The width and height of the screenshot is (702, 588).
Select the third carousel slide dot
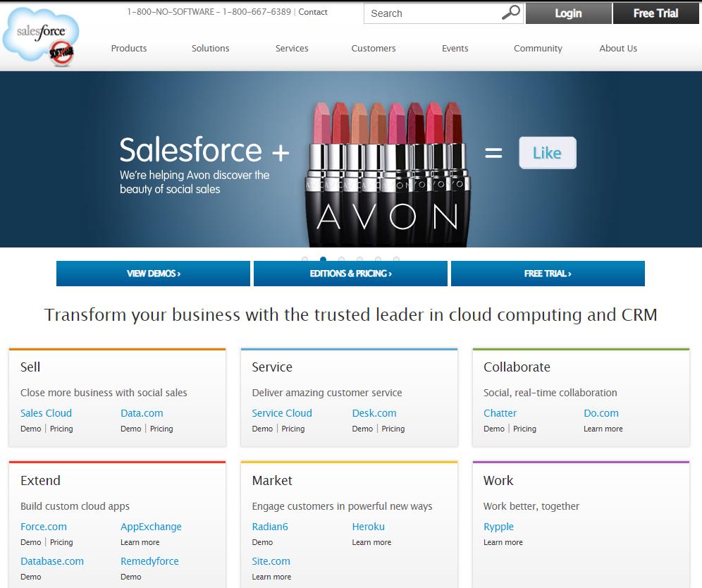[x=341, y=259]
